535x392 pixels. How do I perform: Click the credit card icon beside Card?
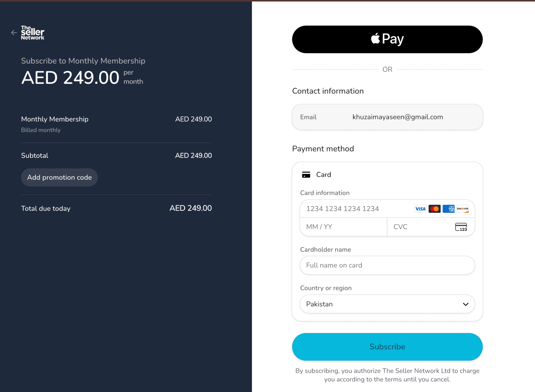pyautogui.click(x=306, y=175)
